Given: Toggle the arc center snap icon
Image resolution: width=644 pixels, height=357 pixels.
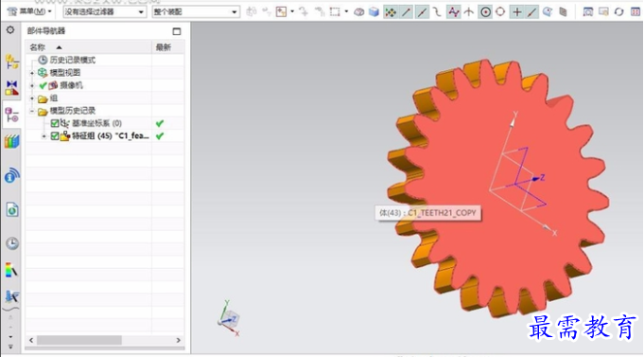Looking at the screenshot, I should point(485,12).
